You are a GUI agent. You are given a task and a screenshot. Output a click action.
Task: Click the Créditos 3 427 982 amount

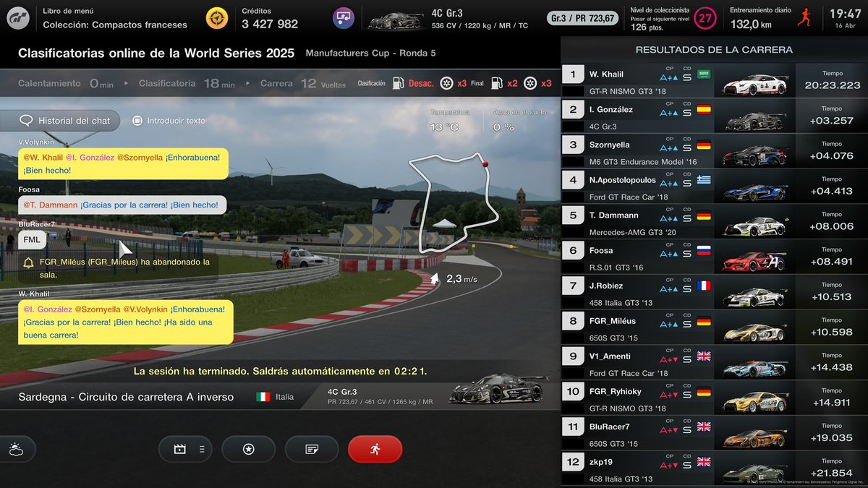pos(270,24)
